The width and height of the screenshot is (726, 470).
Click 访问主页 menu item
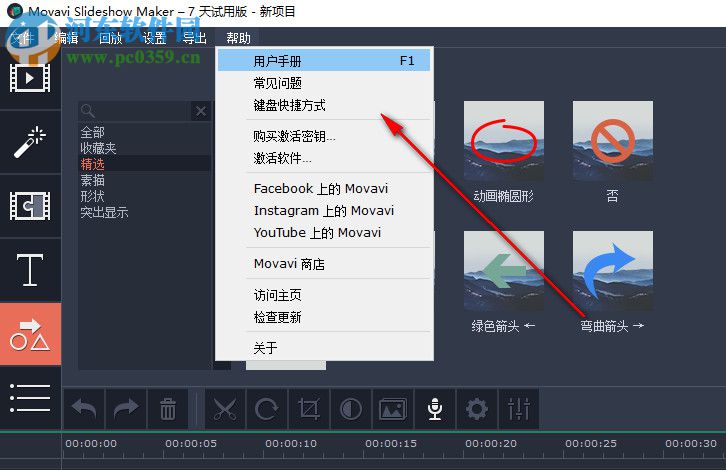(324, 295)
